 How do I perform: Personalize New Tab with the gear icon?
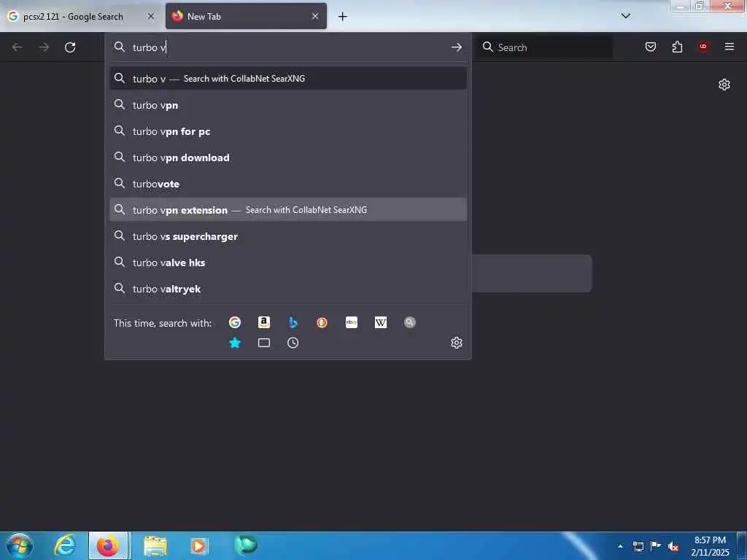point(724,85)
